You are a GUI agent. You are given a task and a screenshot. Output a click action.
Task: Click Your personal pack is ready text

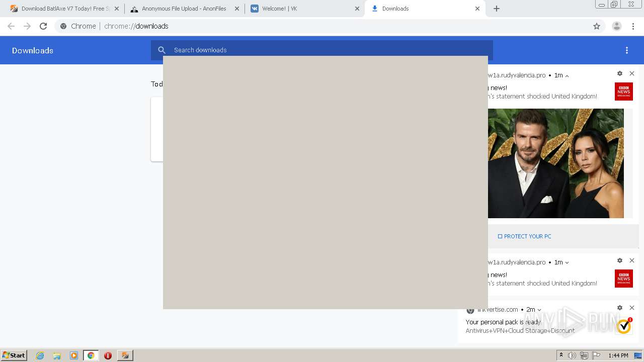click(503, 322)
